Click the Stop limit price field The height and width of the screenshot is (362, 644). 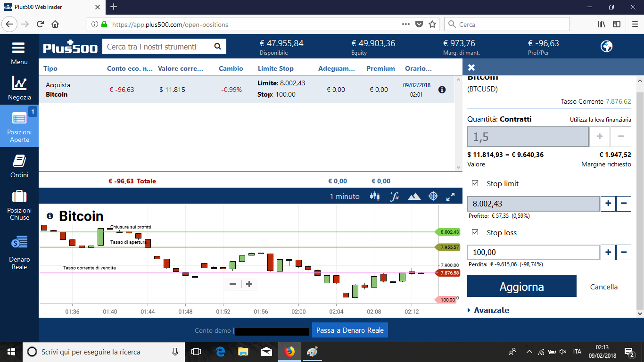pyautogui.click(x=533, y=204)
